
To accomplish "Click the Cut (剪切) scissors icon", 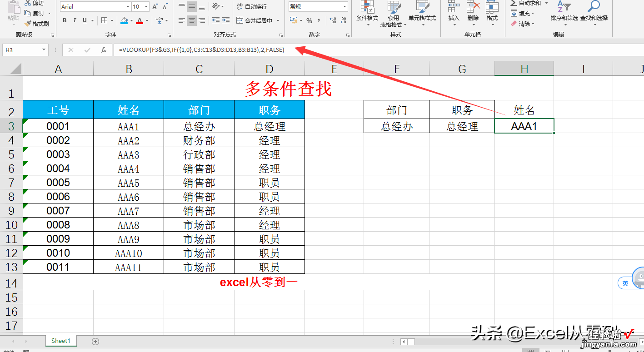I will click(28, 4).
